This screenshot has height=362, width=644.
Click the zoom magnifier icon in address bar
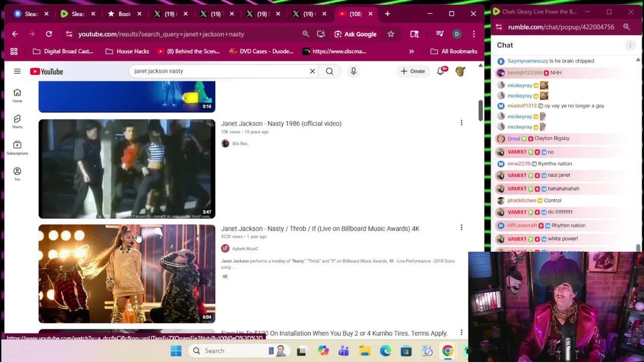click(305, 34)
